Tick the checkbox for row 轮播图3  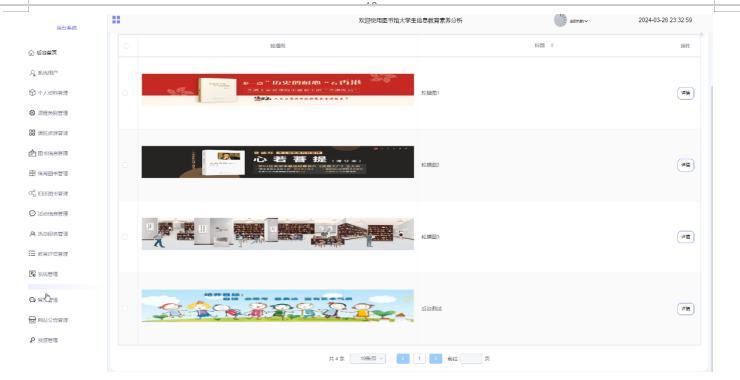click(125, 237)
